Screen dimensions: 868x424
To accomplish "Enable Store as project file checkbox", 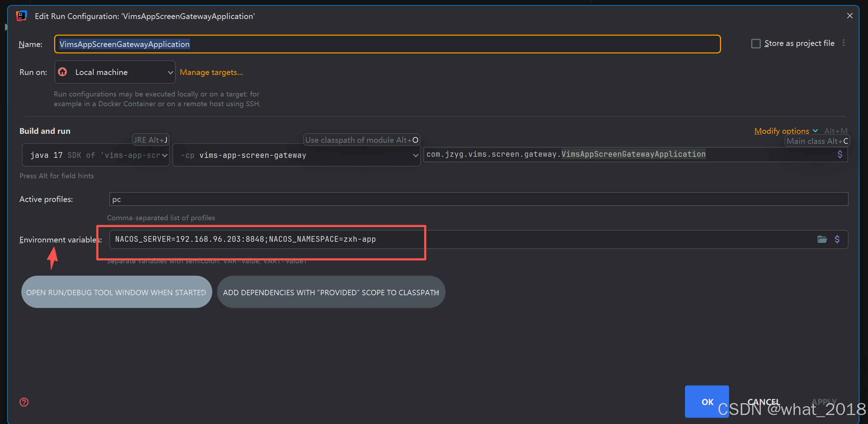I will pyautogui.click(x=756, y=43).
